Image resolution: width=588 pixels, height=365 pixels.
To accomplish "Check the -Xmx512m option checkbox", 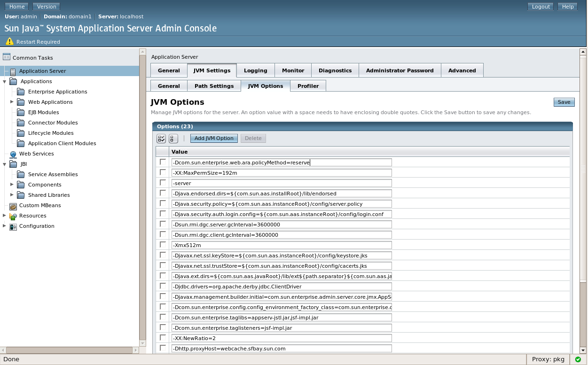I will [163, 244].
